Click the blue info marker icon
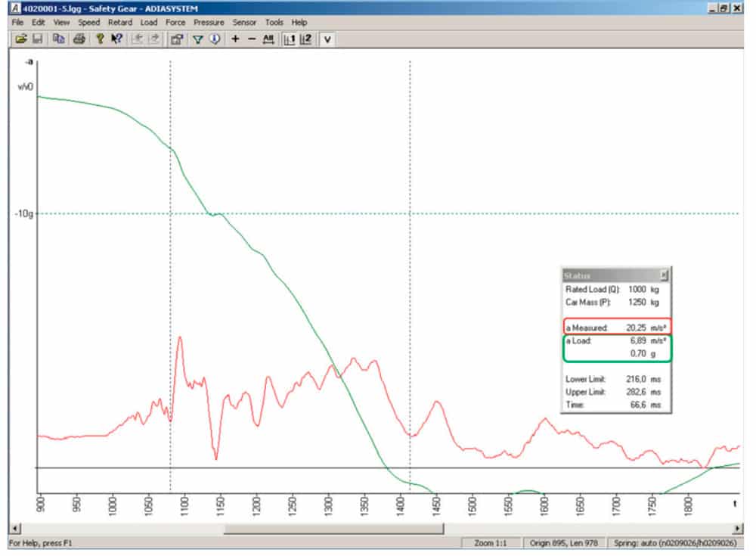Screen dimensions: 756x556 [x=215, y=39]
